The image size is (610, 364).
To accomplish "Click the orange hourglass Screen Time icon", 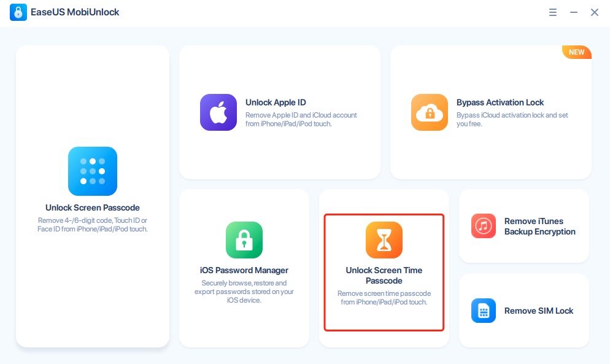I will [x=384, y=240].
